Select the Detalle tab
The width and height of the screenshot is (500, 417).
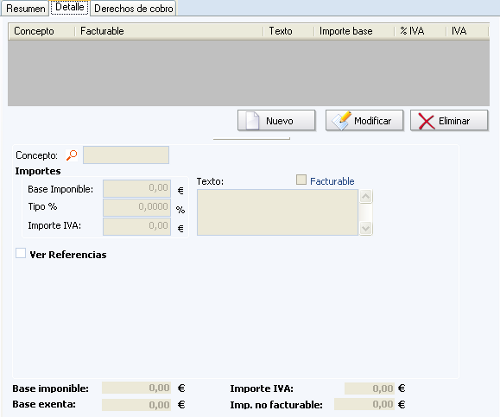coord(70,8)
